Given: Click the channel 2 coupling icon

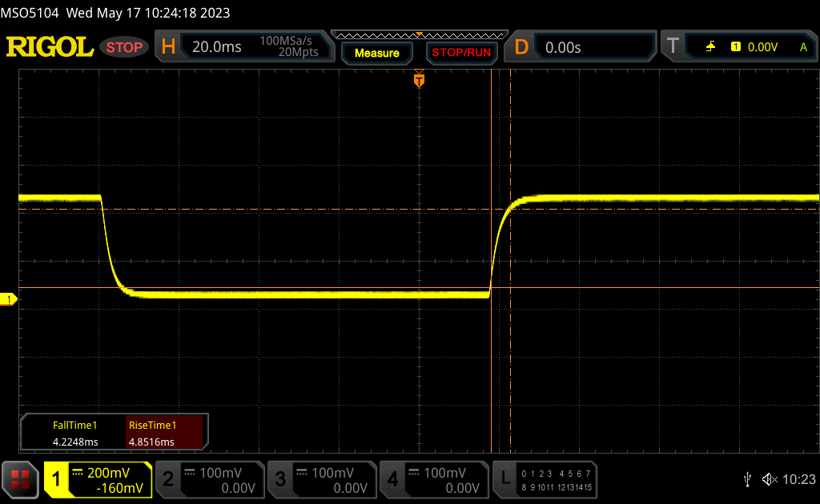Looking at the screenshot, I should point(190,473).
